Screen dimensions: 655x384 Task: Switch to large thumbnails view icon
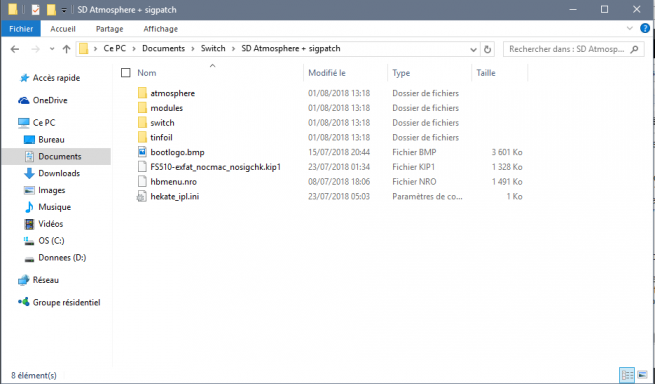642,375
